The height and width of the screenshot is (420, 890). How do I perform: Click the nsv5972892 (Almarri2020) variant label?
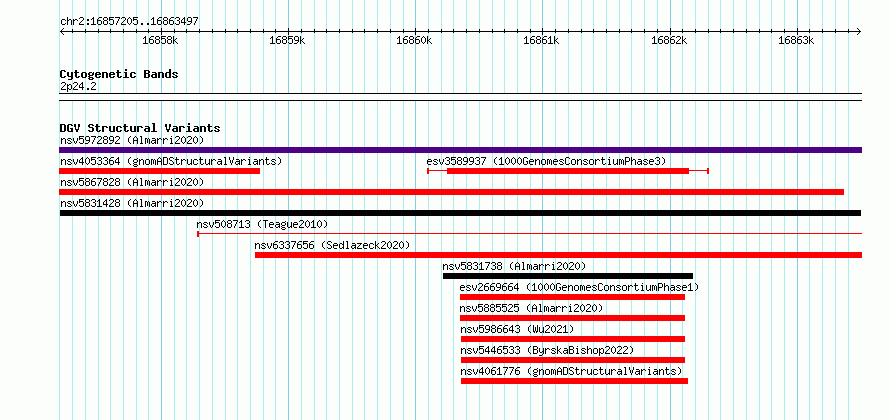[132, 140]
